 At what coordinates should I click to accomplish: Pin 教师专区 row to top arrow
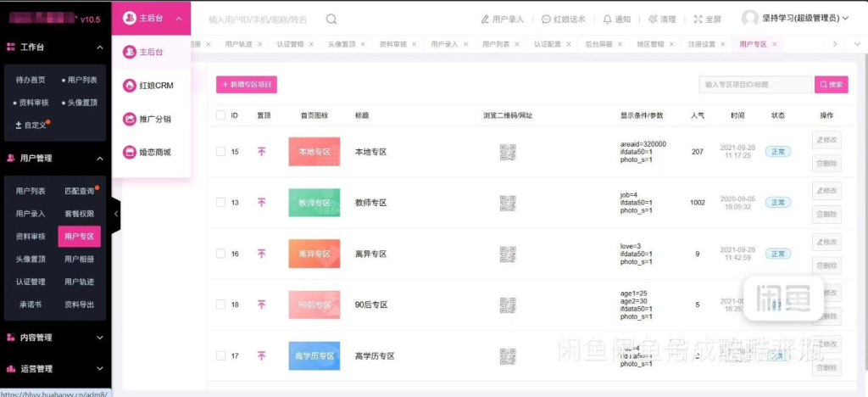point(262,203)
